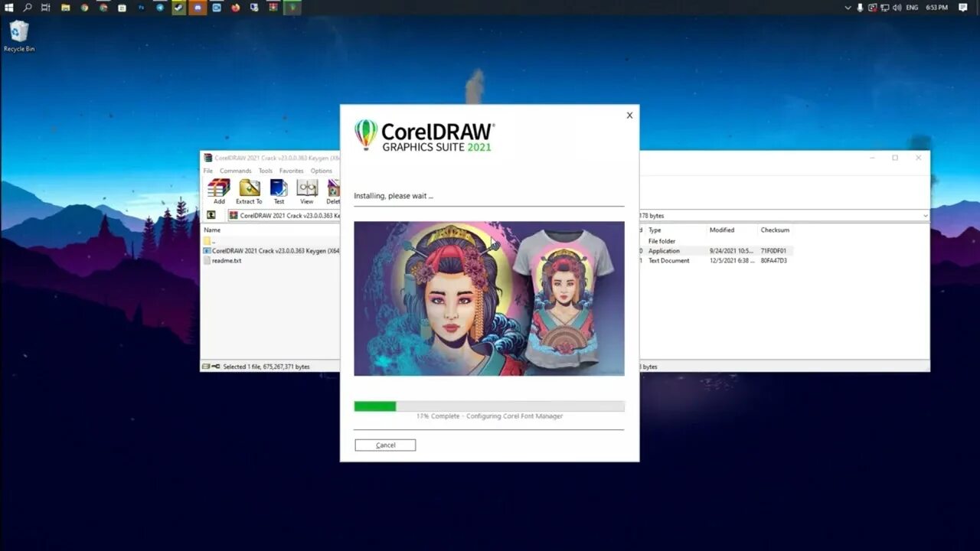980x551 pixels.
Task: Open File Explorer from the taskbar
Action: coord(66,8)
